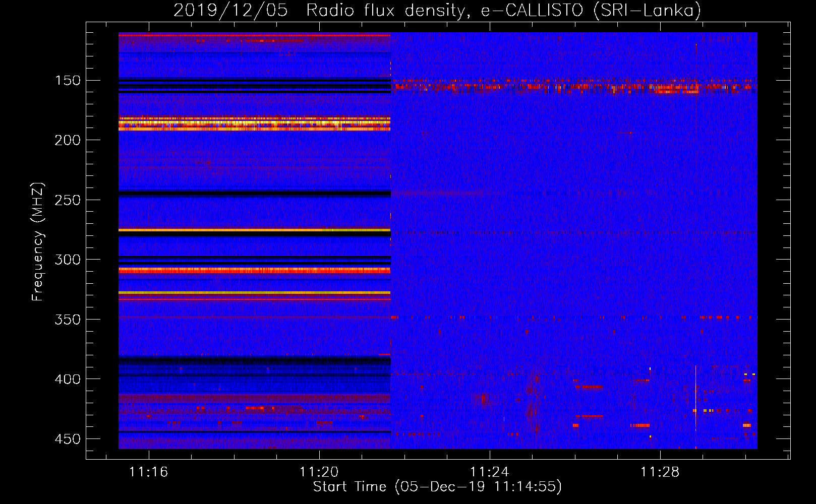Click the 11:20 time tick label
816x504 pixels.
(x=319, y=472)
